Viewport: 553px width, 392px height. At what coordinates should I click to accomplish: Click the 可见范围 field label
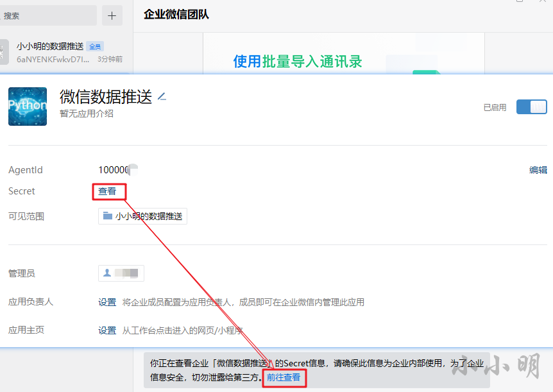[x=26, y=216]
